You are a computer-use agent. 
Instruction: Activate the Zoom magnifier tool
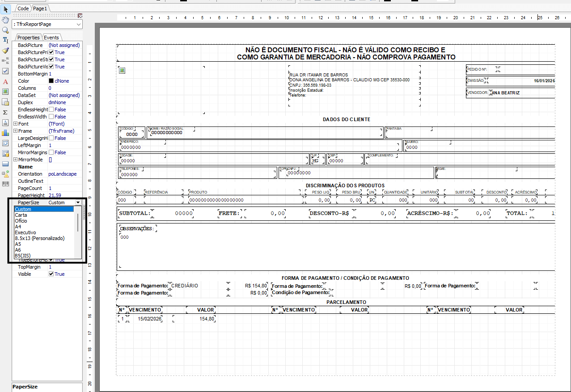(x=5, y=30)
